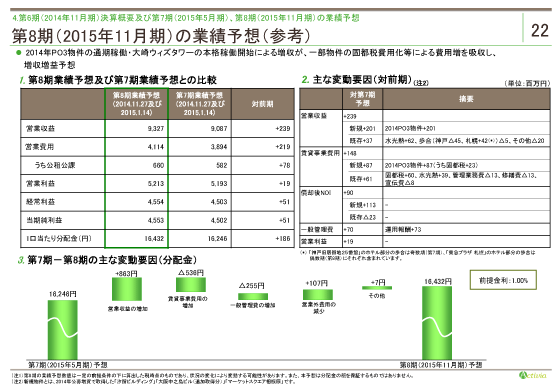Click the 前提金利 1.00% box
560x388 pixels.
pyautogui.click(x=503, y=280)
